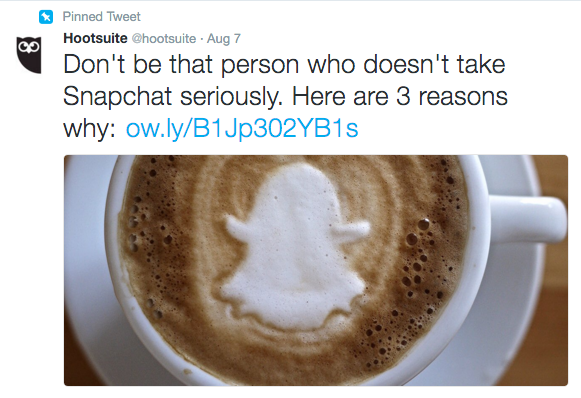The height and width of the screenshot is (398, 581).
Task: Click the word "seriously." in the tweet
Action: pos(232,97)
